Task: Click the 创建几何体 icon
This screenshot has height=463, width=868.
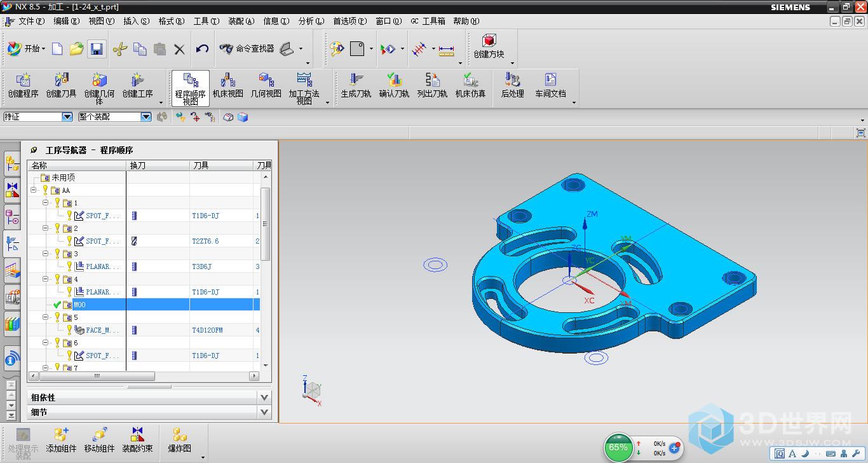Action: (100, 88)
